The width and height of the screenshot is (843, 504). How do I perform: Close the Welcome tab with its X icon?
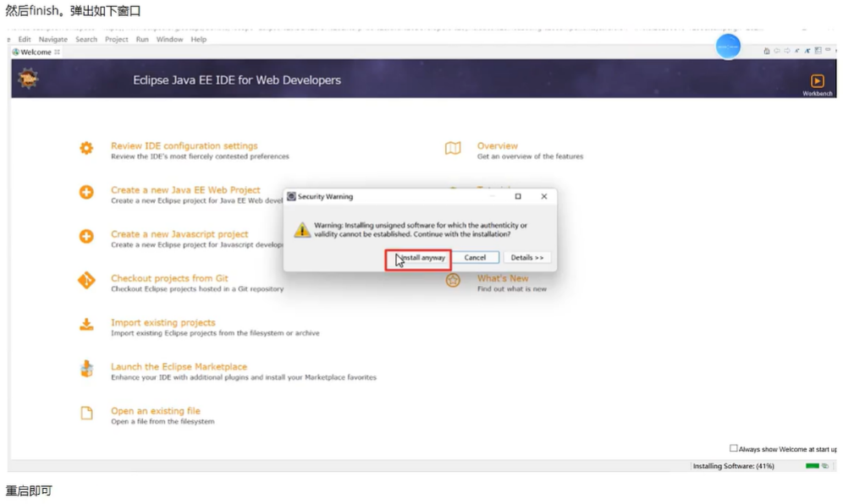coord(57,52)
